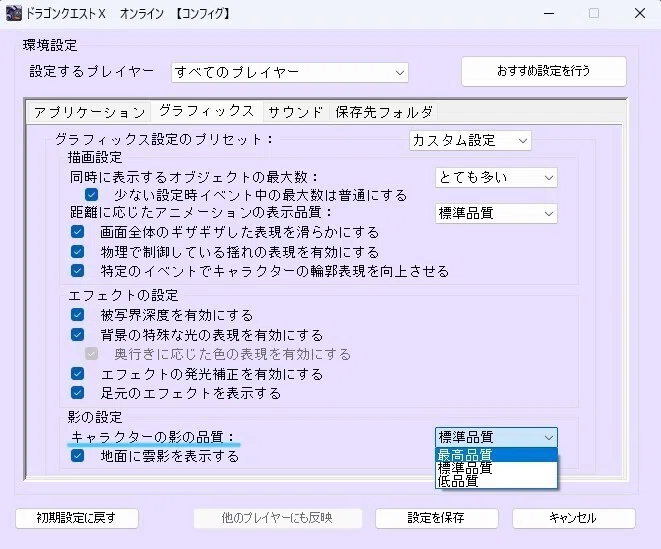Click the Dragon Quest X app icon in title bar
This screenshot has width=661, height=549.
point(13,13)
